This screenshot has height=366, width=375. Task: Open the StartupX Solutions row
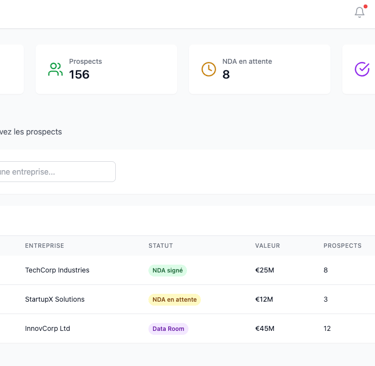pyautogui.click(x=187, y=299)
